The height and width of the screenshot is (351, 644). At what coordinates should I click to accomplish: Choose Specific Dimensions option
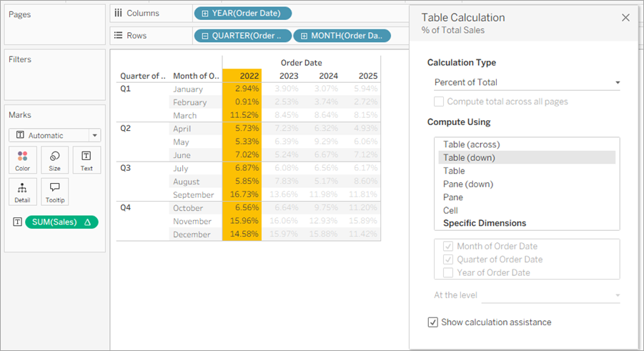click(x=484, y=223)
